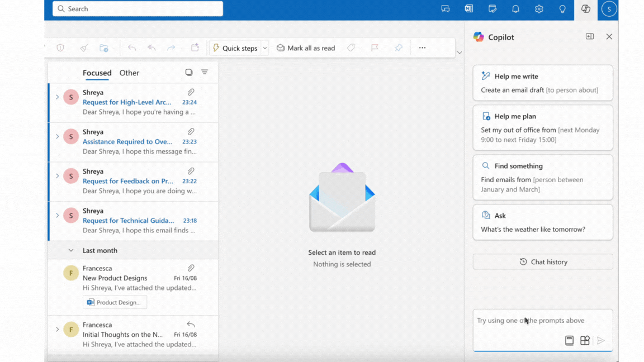The width and height of the screenshot is (644, 362).
Task: Click the Forward arrow icon
Action: [x=171, y=48]
